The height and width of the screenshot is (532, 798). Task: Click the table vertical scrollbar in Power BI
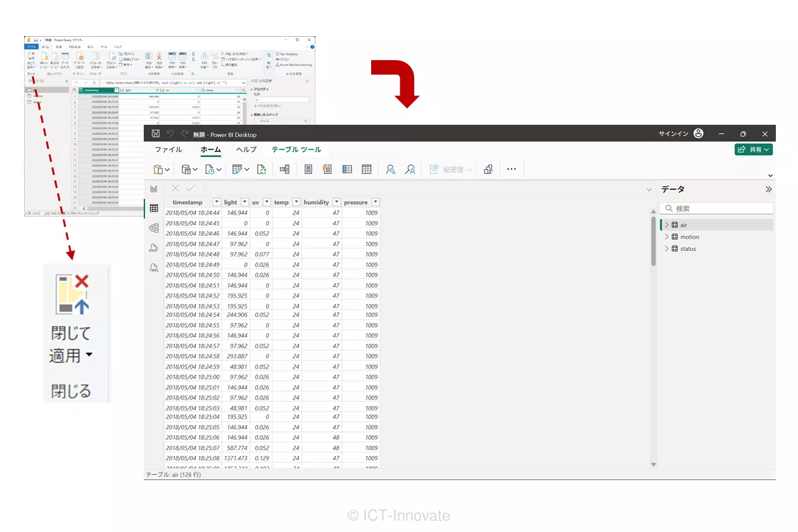coord(654,241)
